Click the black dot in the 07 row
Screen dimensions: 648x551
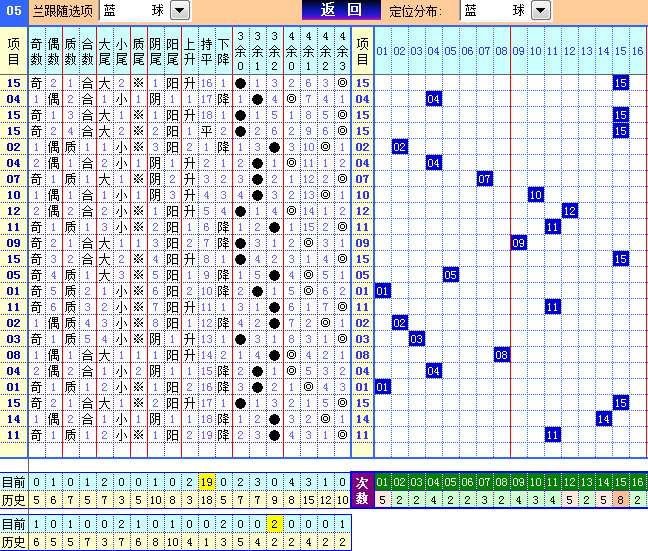[x=257, y=179]
